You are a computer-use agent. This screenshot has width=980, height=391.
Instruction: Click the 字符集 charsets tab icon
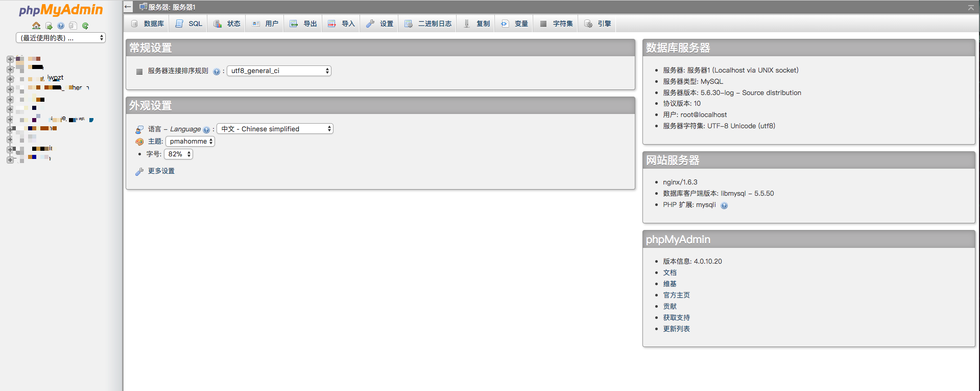[x=543, y=24]
